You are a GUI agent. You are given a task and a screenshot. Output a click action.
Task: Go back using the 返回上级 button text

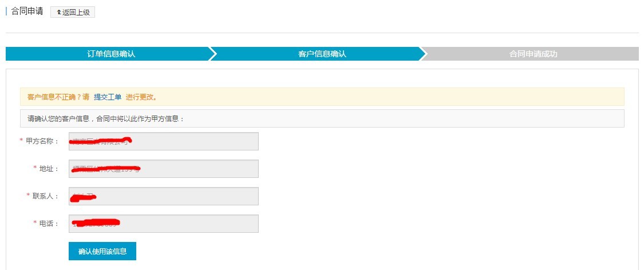pyautogui.click(x=76, y=13)
